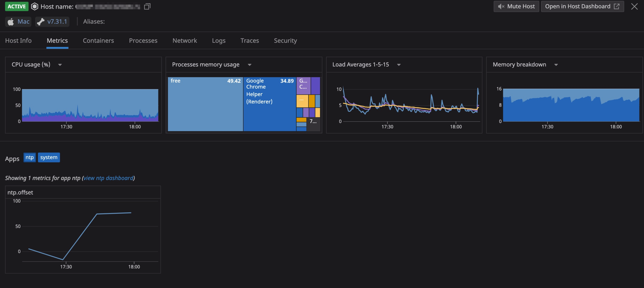Viewport: 644px width, 288px height.
Task: Open the Security tab
Action: click(x=285, y=41)
